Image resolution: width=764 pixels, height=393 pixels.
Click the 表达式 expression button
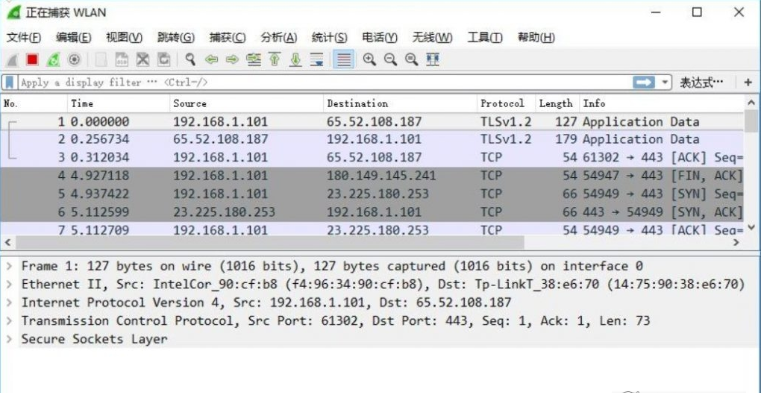[x=702, y=82]
